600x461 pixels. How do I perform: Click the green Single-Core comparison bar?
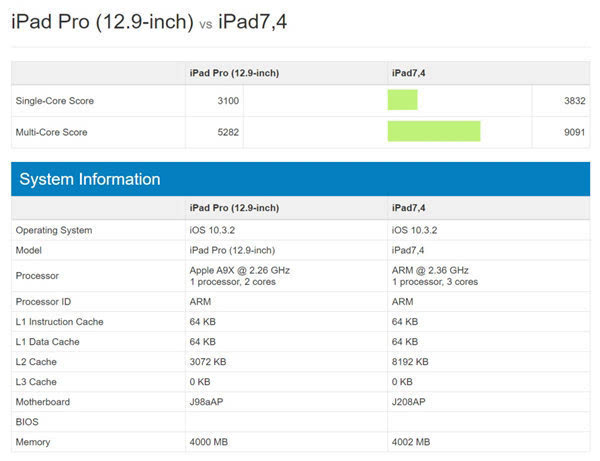tap(403, 100)
